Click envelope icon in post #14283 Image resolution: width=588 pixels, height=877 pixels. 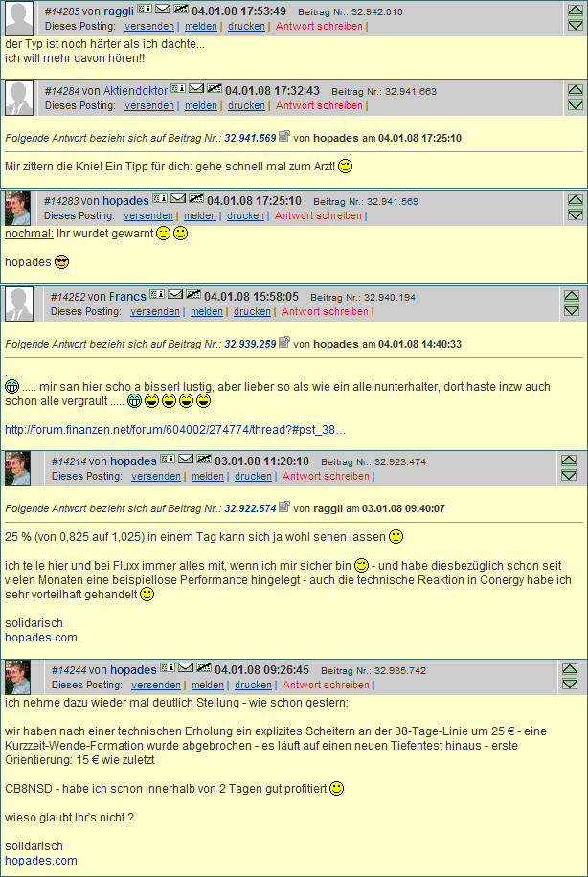pos(178,198)
